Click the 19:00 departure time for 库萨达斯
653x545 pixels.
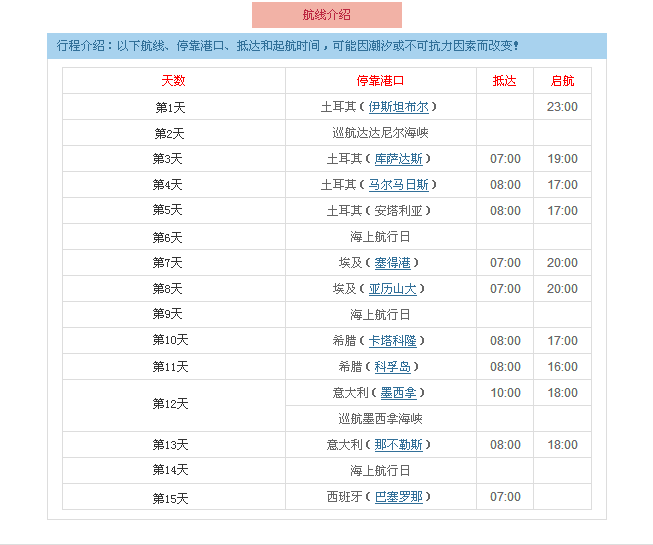pyautogui.click(x=562, y=159)
